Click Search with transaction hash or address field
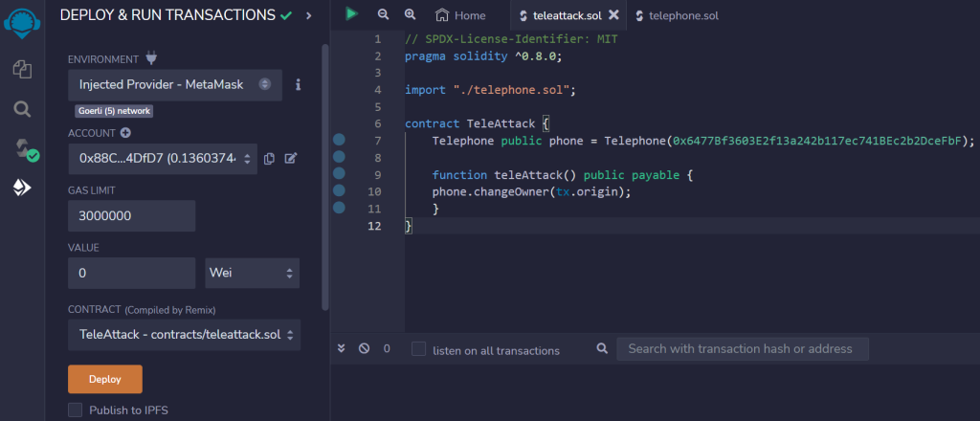Screen dimensions: 980x421 pos(743,349)
